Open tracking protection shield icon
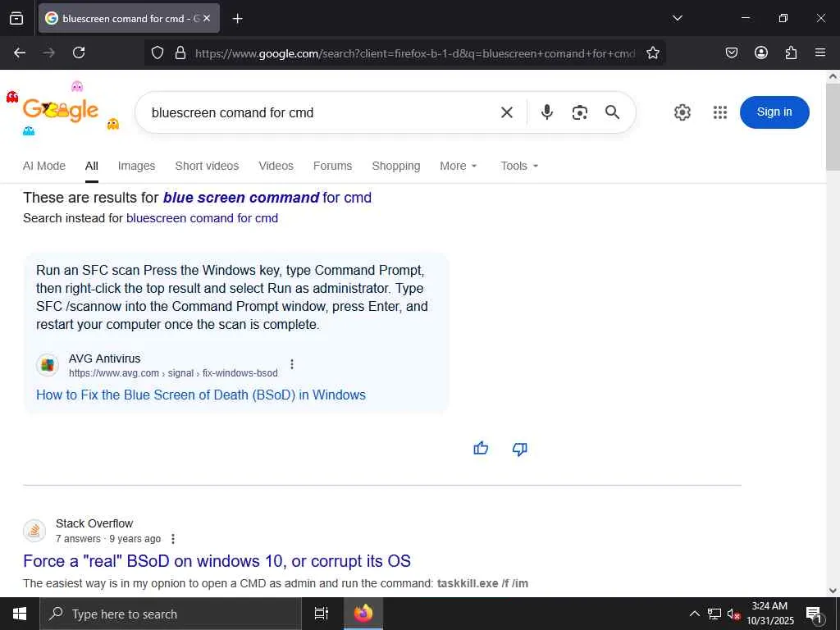 (157, 52)
